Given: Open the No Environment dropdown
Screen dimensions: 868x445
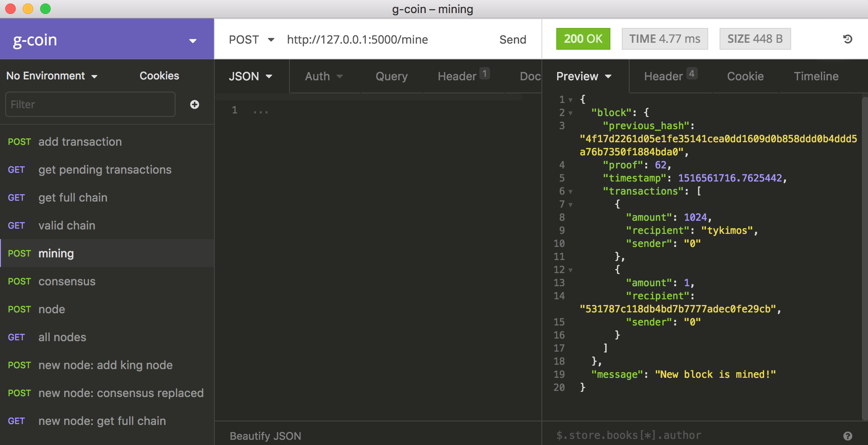Looking at the screenshot, I should pos(52,76).
